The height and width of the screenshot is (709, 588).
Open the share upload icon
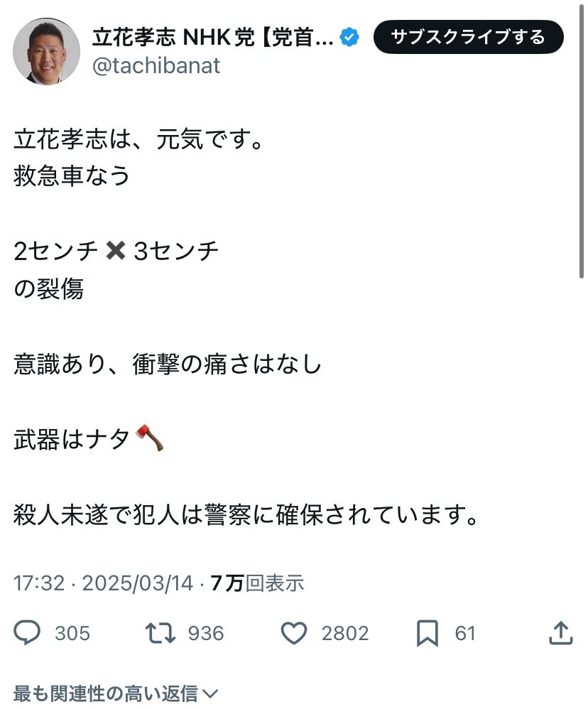(561, 632)
